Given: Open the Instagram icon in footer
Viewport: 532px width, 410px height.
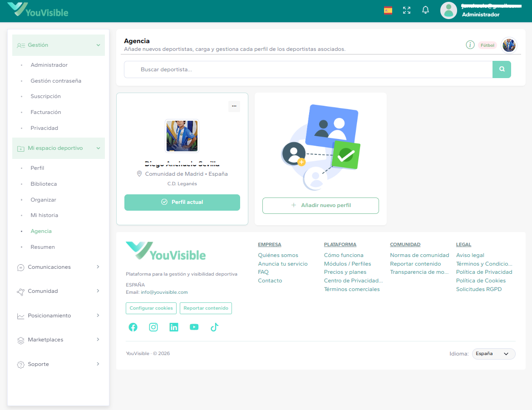Looking at the screenshot, I should pyautogui.click(x=153, y=327).
